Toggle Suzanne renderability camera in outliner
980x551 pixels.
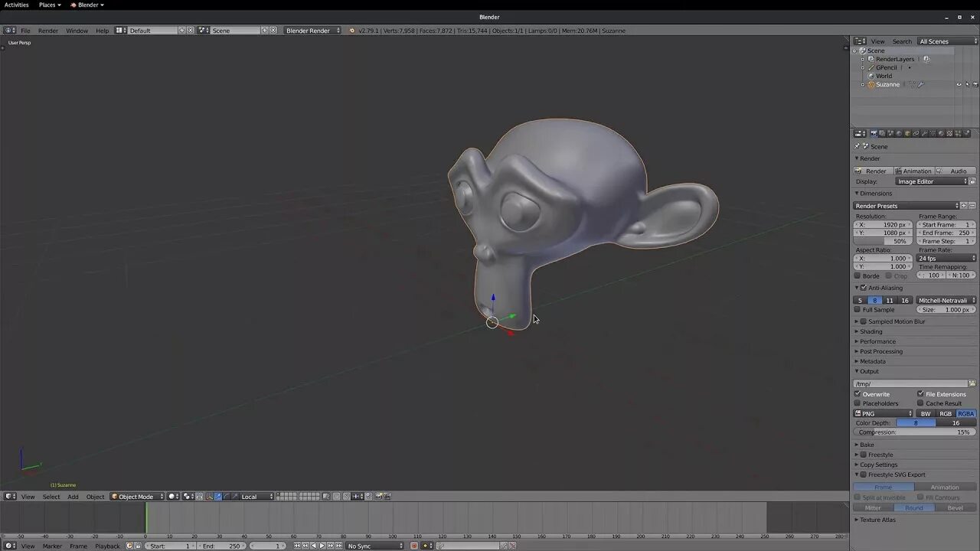click(x=975, y=84)
